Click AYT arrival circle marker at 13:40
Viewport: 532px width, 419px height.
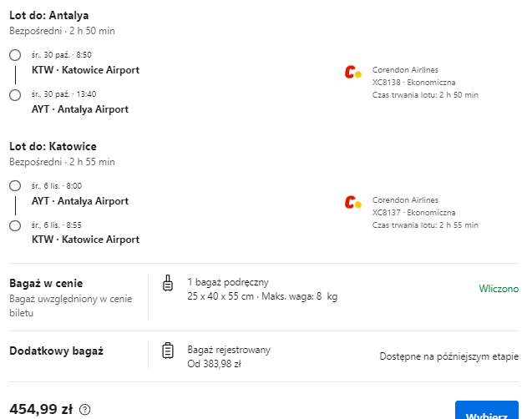(15, 95)
